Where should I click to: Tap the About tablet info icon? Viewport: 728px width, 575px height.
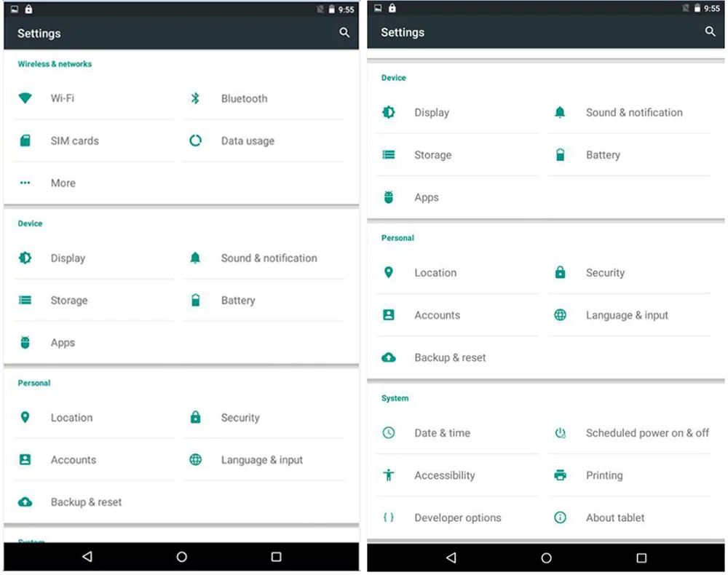pyautogui.click(x=561, y=517)
